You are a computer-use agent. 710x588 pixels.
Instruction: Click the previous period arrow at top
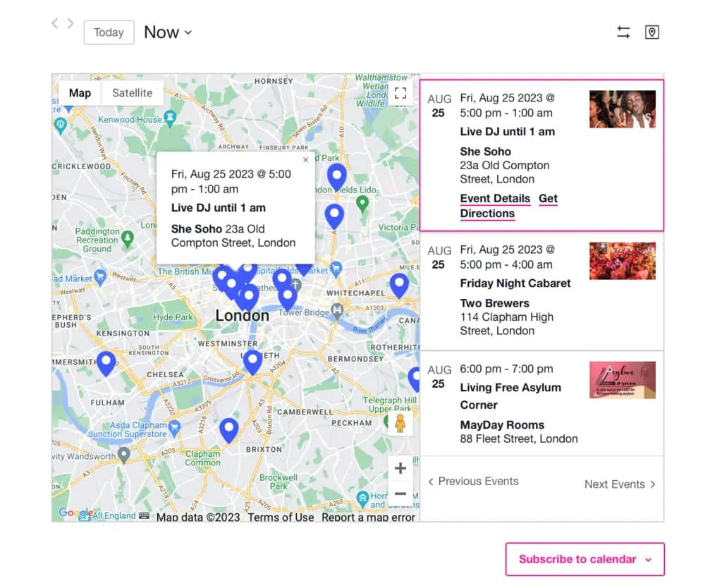pos(55,24)
